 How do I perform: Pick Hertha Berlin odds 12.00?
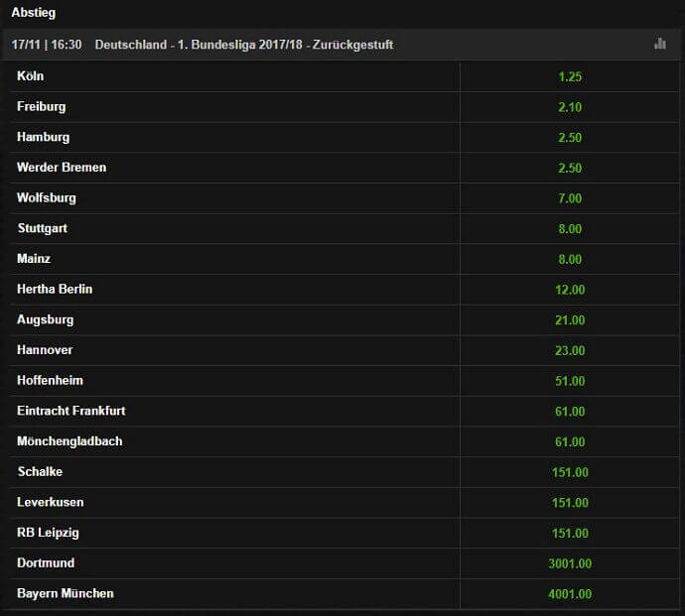pos(570,290)
